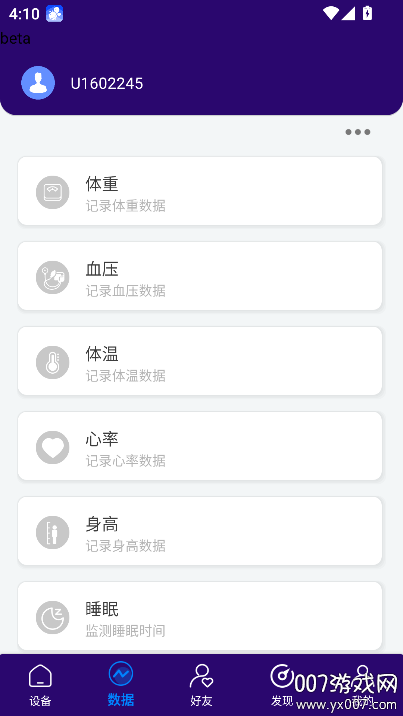Tap the battery icon in status bar
The width and height of the screenshot is (403, 716).
(367, 13)
